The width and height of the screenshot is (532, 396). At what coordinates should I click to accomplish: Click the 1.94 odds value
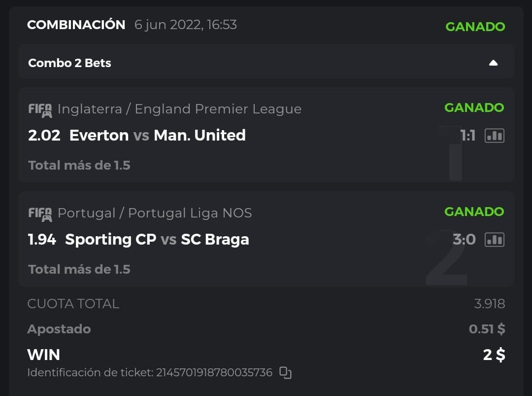coord(42,239)
